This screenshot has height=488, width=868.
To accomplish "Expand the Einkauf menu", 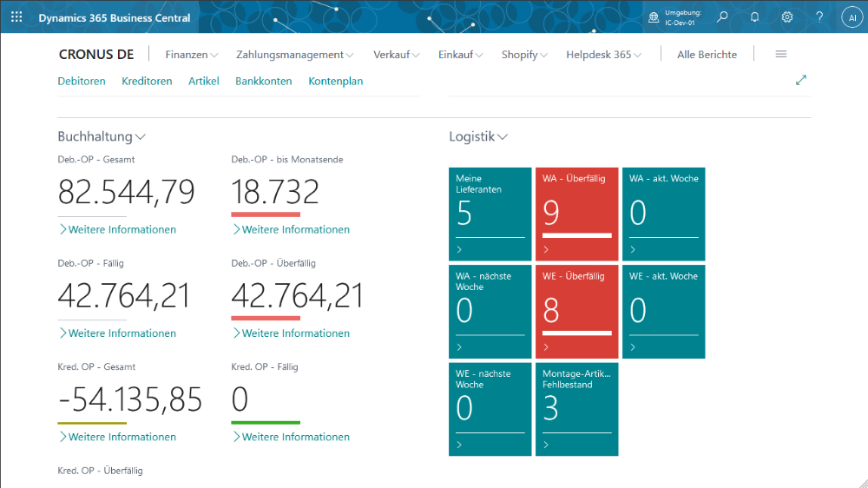I will [x=461, y=55].
